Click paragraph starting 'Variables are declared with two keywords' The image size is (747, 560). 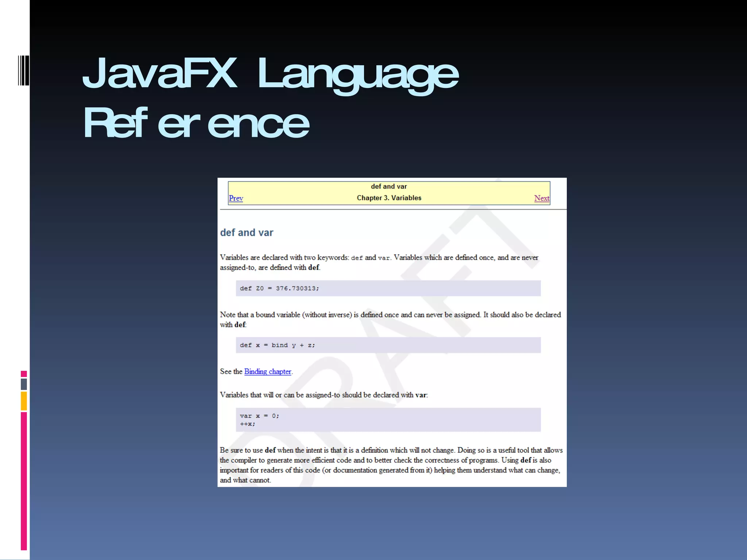pos(379,262)
